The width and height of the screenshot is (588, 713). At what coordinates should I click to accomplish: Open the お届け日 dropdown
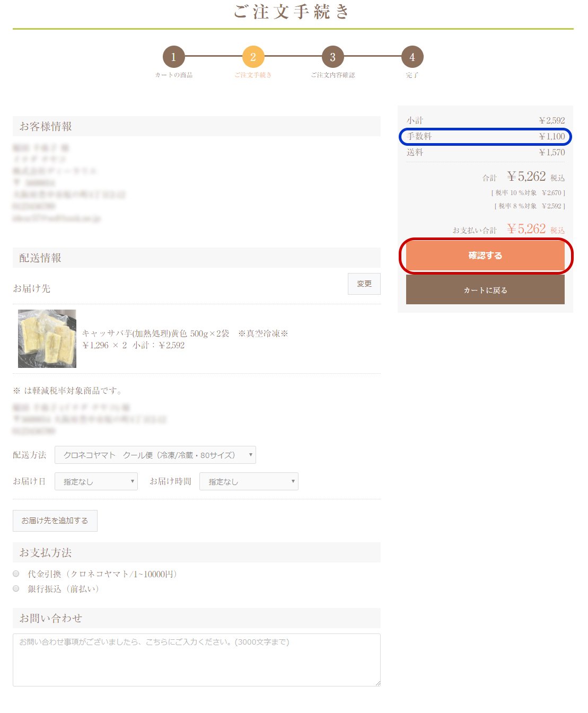[x=96, y=481]
